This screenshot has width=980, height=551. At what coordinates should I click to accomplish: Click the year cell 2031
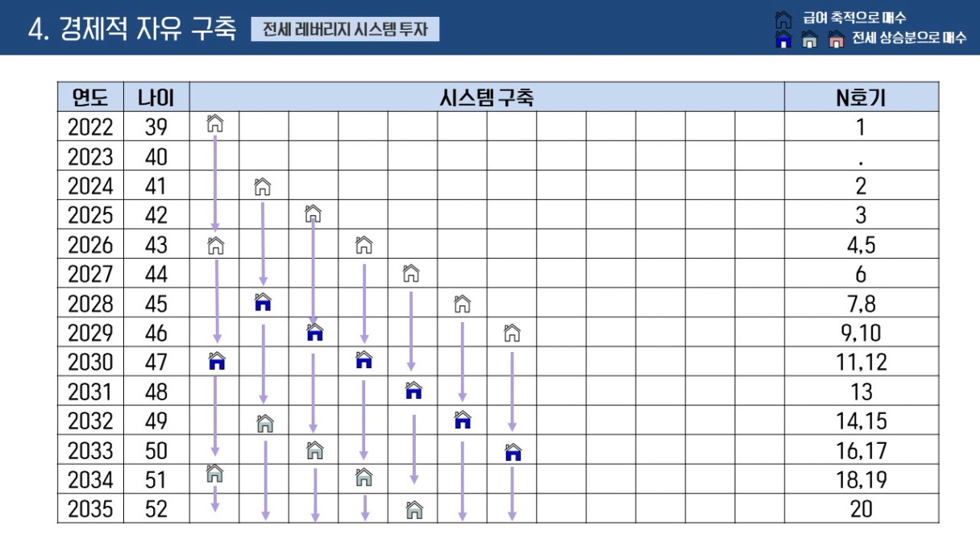click(90, 391)
